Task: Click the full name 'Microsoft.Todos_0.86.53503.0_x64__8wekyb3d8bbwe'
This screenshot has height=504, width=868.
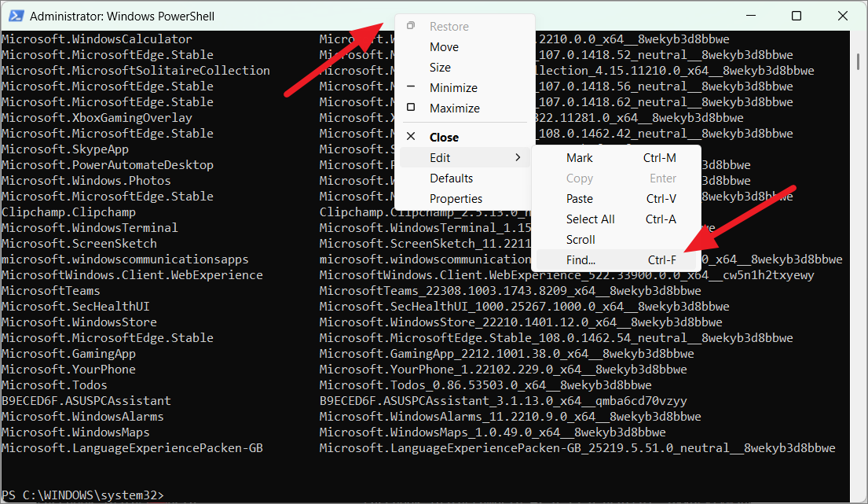Action: pos(485,385)
